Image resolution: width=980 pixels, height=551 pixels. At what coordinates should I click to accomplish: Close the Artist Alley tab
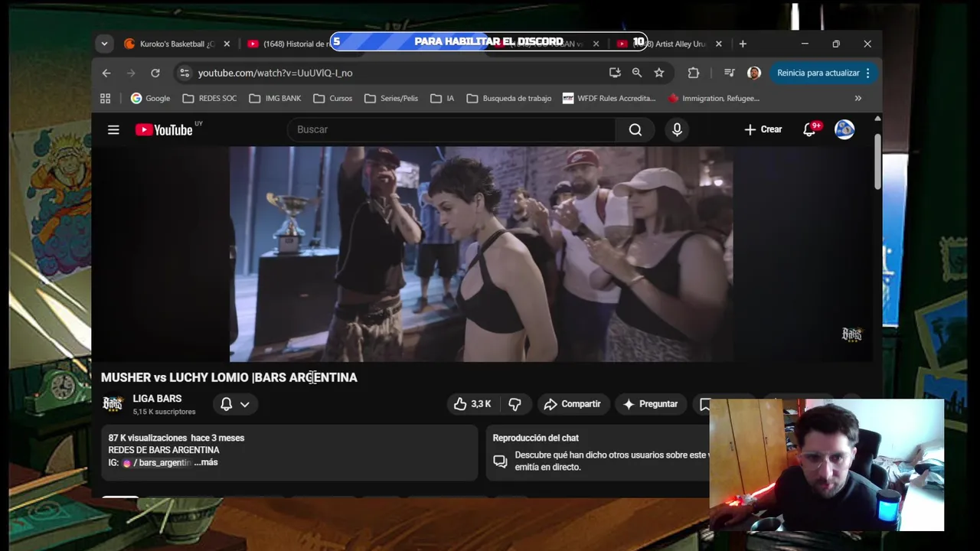coord(718,44)
